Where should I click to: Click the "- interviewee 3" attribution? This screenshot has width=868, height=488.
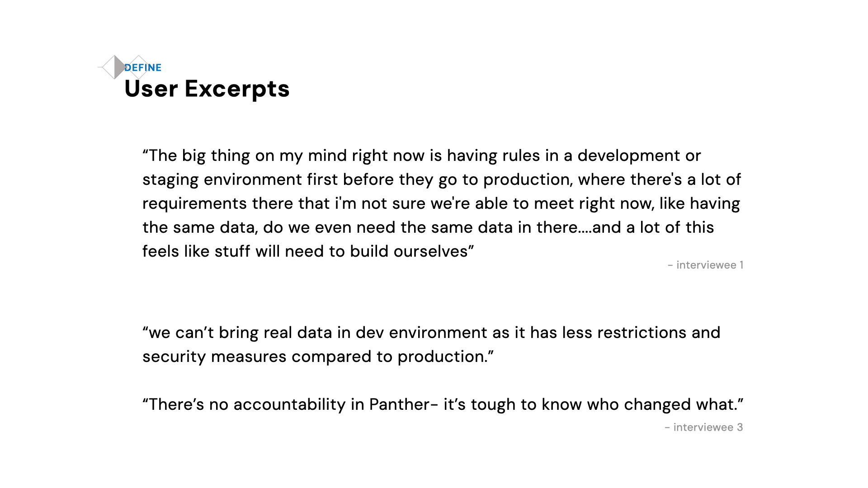click(x=703, y=427)
